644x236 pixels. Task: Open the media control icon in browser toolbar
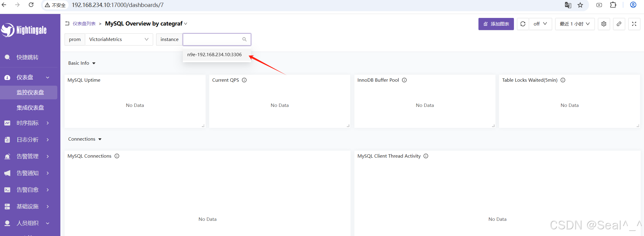click(599, 5)
